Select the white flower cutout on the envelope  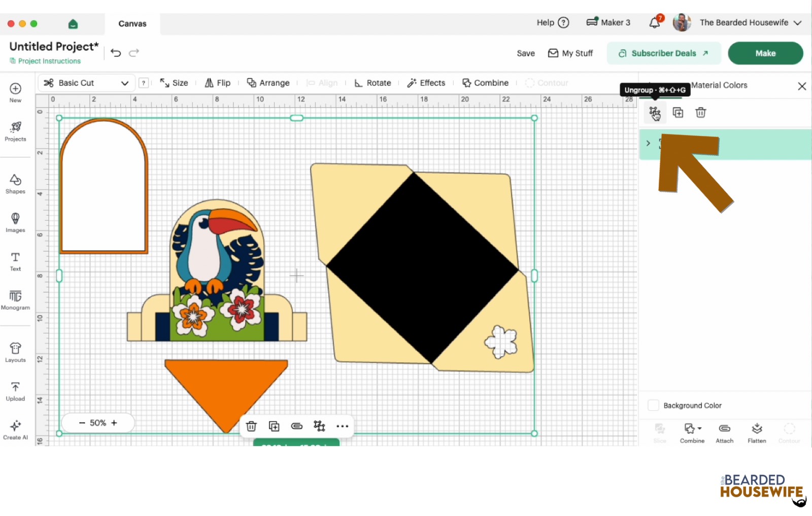click(x=501, y=341)
